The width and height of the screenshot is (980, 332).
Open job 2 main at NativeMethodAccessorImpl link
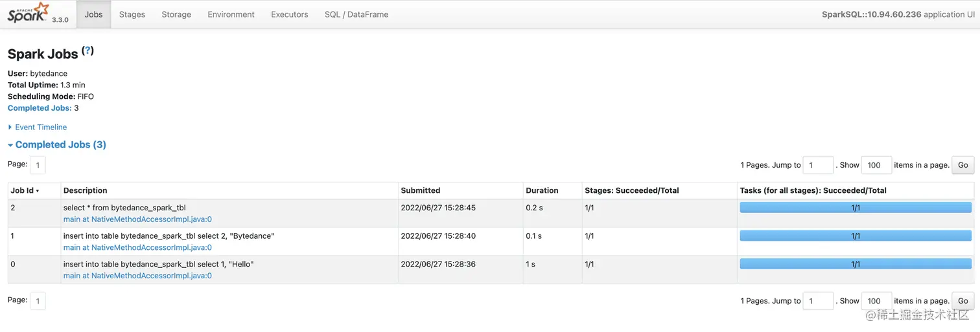[x=137, y=219]
